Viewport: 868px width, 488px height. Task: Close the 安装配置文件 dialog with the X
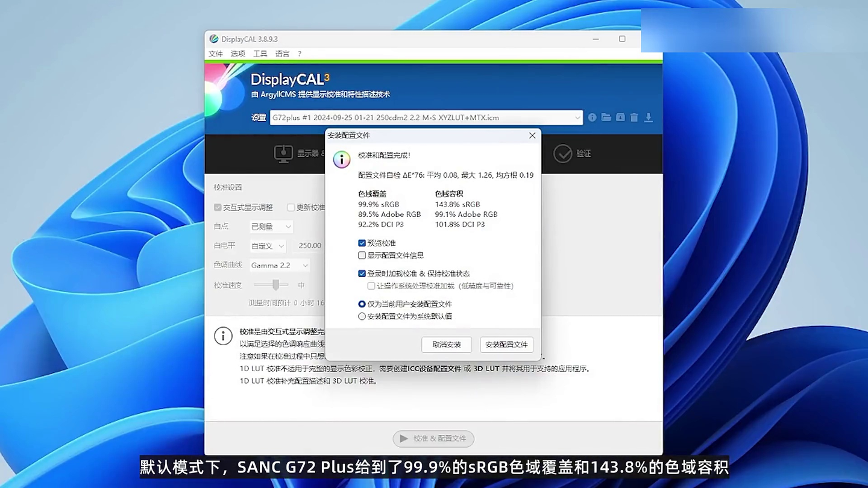(x=532, y=136)
